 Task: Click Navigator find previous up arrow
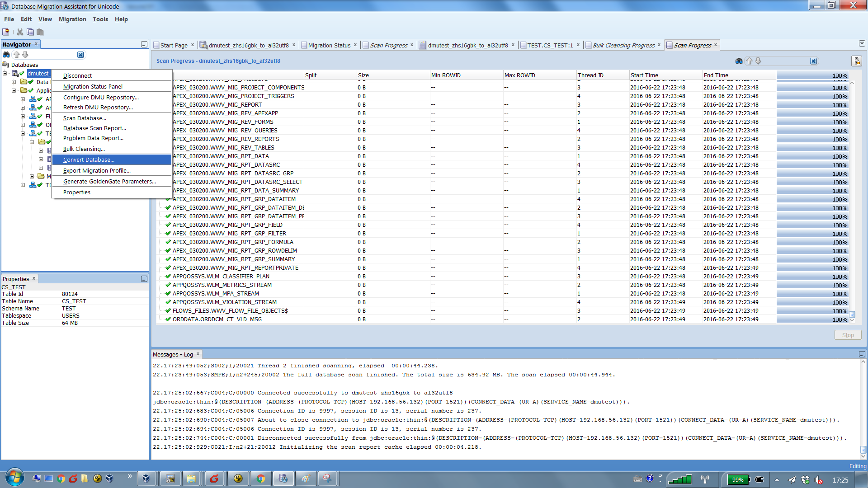17,55
